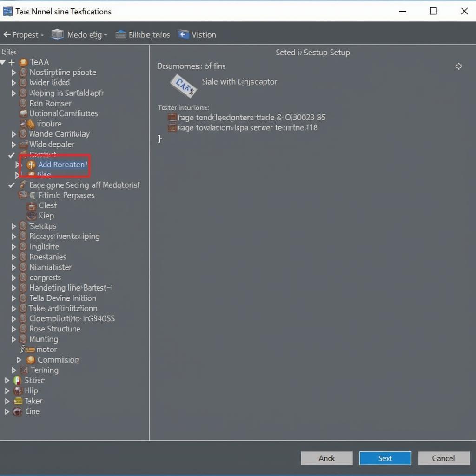Viewport: 476px width, 476px height.
Task: Click the Sext button
Action: click(385, 458)
